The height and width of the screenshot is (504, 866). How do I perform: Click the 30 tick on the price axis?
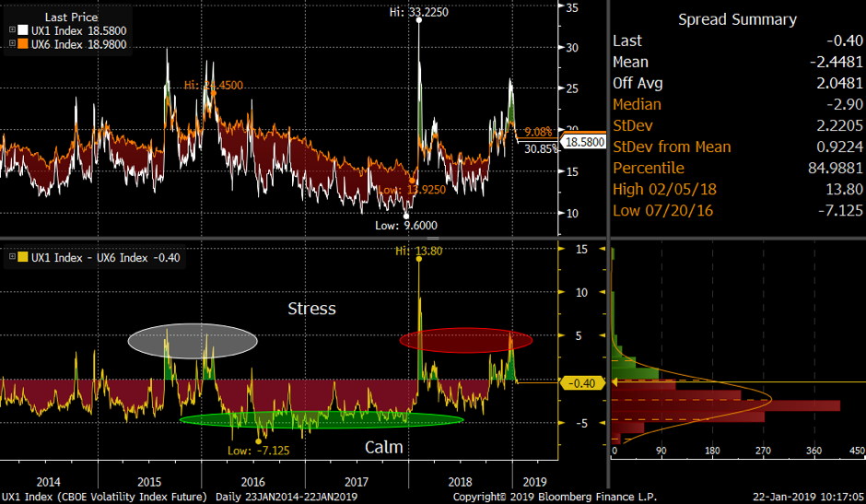(x=572, y=48)
